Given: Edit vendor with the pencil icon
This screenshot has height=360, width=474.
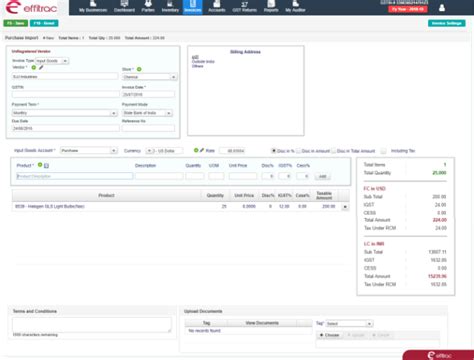Looking at the screenshot, I should point(41,68).
